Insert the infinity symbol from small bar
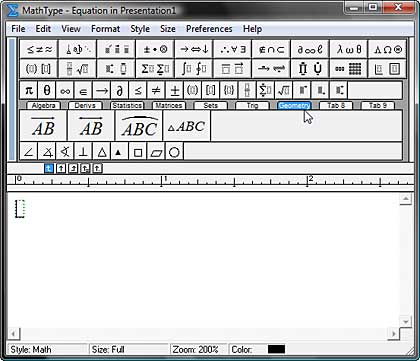The width and height of the screenshot is (420, 361). point(65,90)
